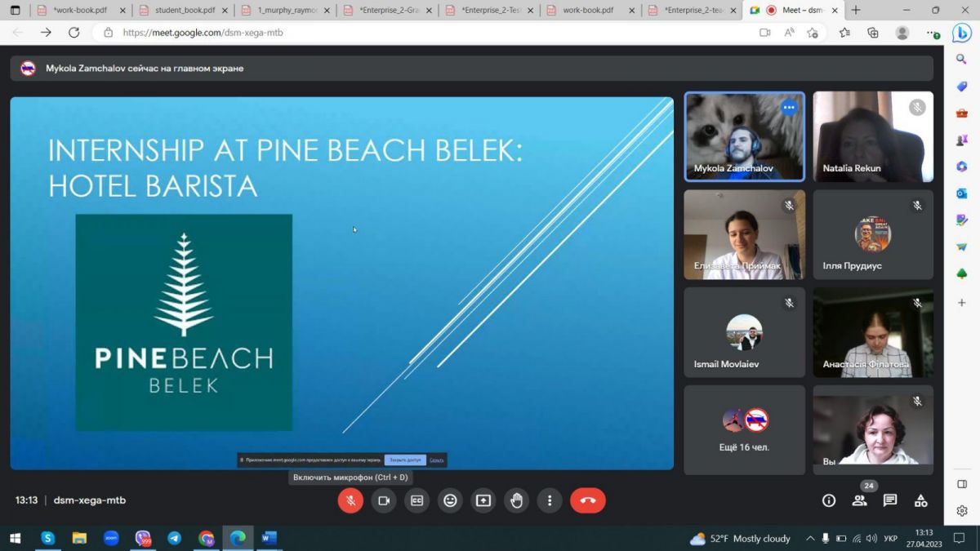Raise your hand in the meeting

[x=517, y=500]
